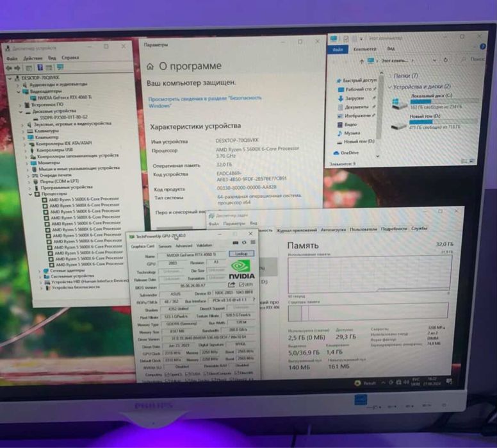The height and width of the screenshot is (448, 497).
Task: Open Документы in Explorer sidebar
Action: tap(354, 107)
